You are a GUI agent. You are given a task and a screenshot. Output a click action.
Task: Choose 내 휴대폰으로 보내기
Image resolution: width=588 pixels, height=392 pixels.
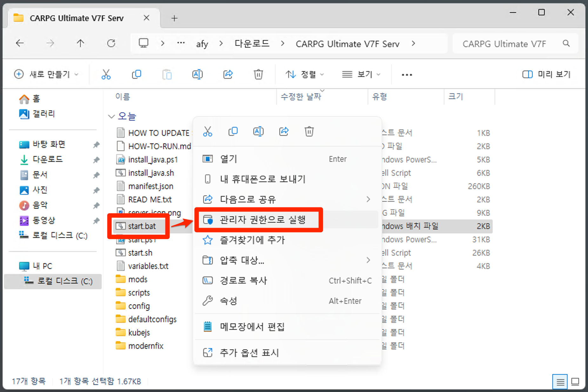pyautogui.click(x=287, y=179)
